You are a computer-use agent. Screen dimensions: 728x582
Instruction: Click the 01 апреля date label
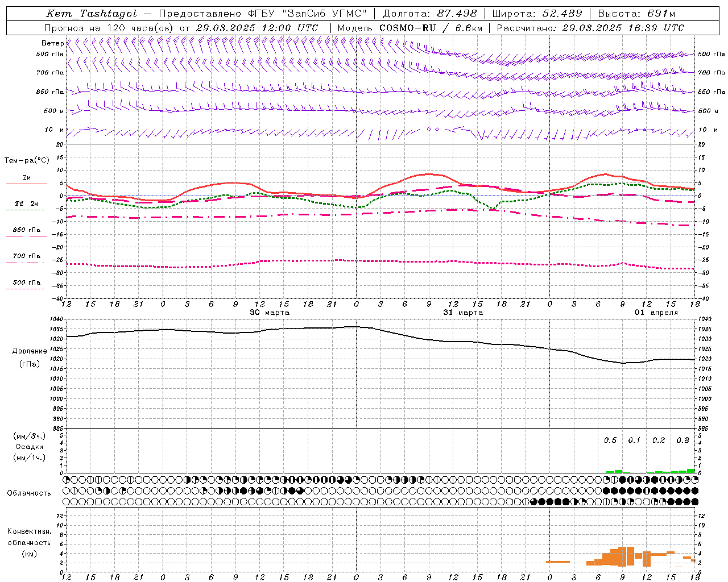[x=656, y=313]
